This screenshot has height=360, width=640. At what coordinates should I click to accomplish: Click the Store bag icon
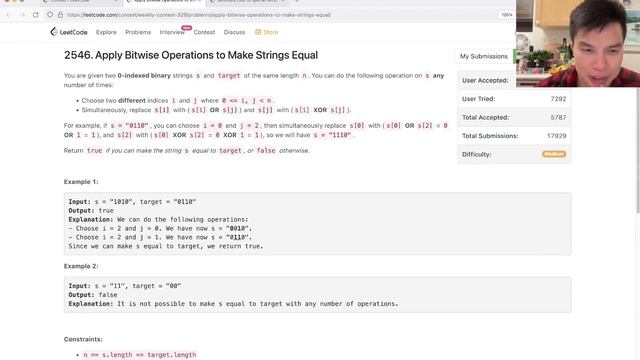point(258,32)
